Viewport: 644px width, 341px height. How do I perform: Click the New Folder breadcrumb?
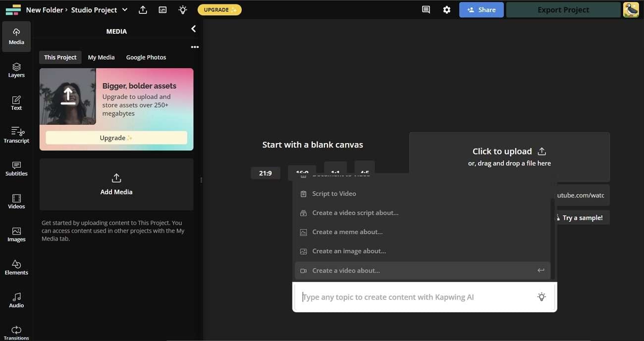tap(45, 9)
